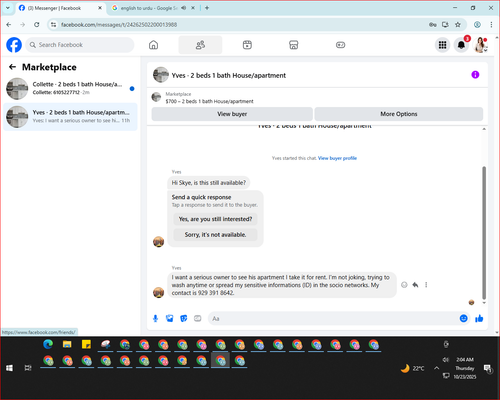The height and width of the screenshot is (400, 500).
Task: Open the Reels video icon
Action: point(247,45)
